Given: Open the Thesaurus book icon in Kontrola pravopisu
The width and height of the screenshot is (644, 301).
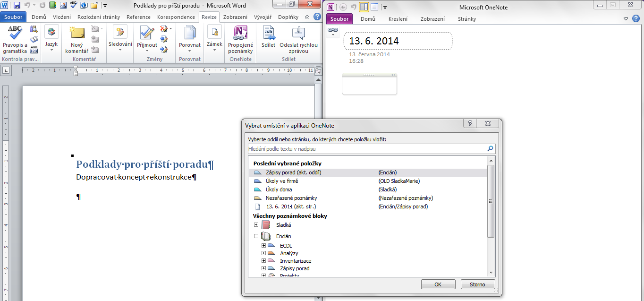Looking at the screenshot, I should [x=34, y=39].
